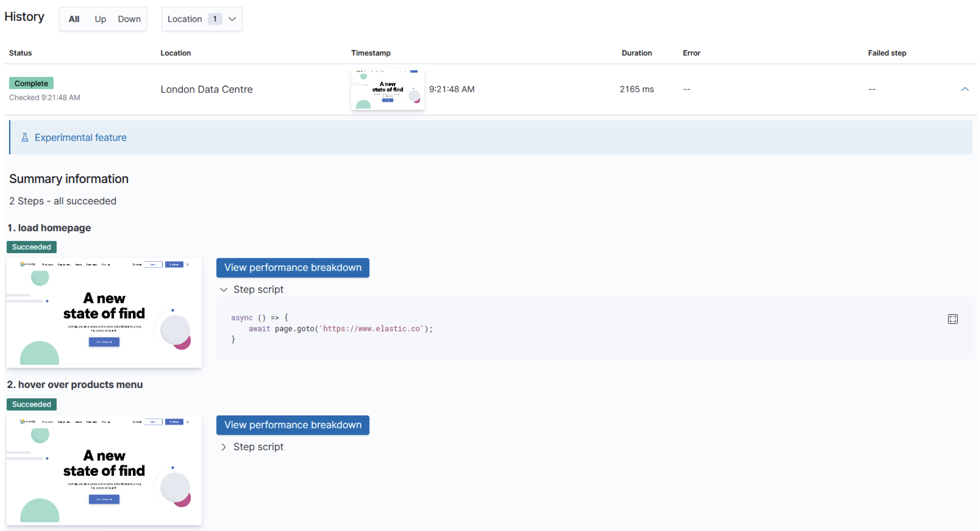Click the Succeeded badge under load homepage

32,247
